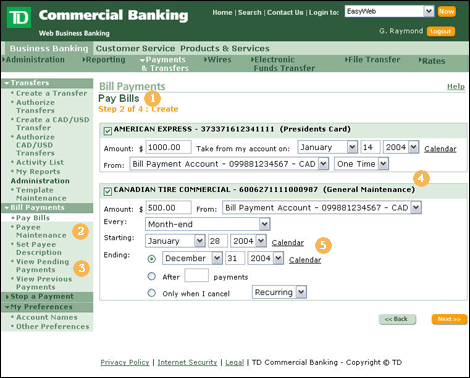Viewport: 470px width, 378px height.
Task: Select the December ending date radio button
Action: point(152,259)
